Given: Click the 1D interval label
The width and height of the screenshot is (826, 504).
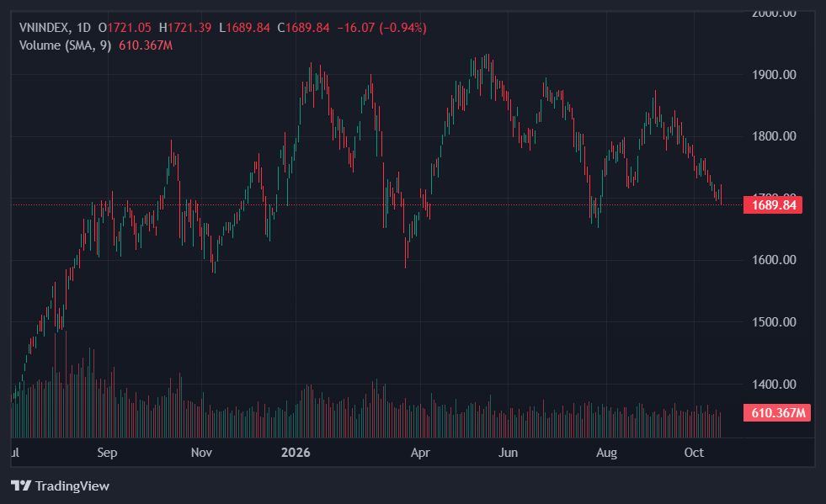Looking at the screenshot, I should pyautogui.click(x=83, y=28).
